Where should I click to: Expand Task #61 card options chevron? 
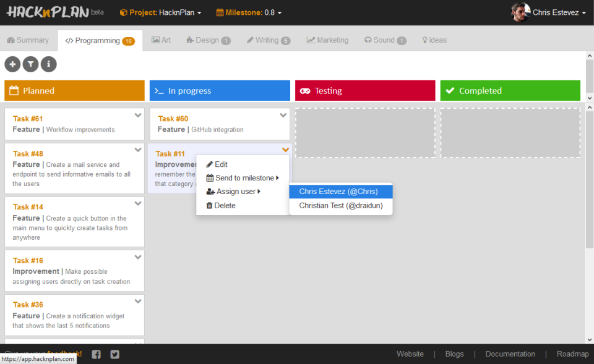137,114
